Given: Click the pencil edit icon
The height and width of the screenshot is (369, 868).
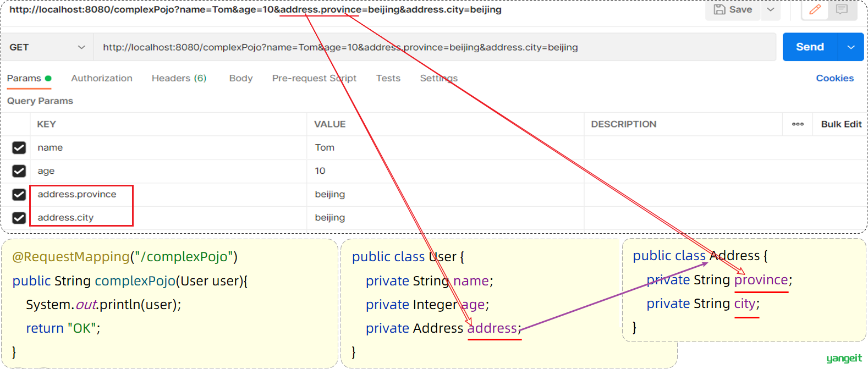Looking at the screenshot, I should 815,10.
